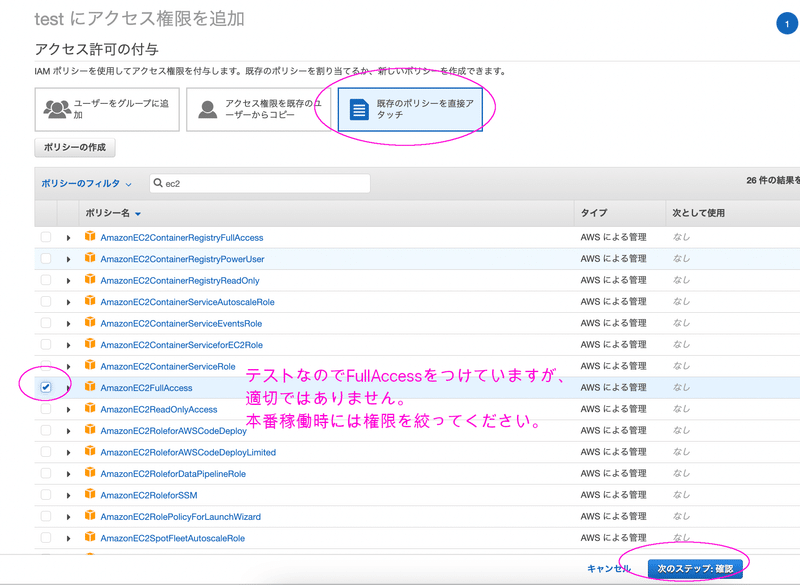Open the AmazonEC2ContainerServiceEventsRole policy link
The width and height of the screenshot is (800, 585).
pos(181,323)
